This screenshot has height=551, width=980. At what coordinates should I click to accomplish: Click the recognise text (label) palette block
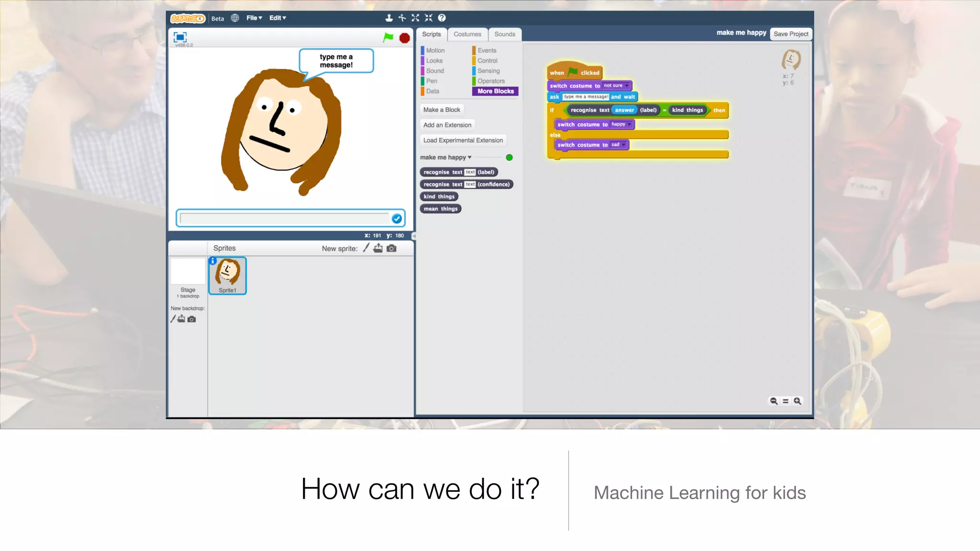(459, 172)
